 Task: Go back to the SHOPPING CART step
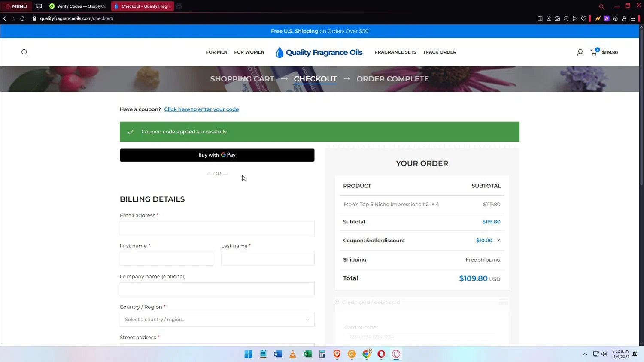point(242,79)
